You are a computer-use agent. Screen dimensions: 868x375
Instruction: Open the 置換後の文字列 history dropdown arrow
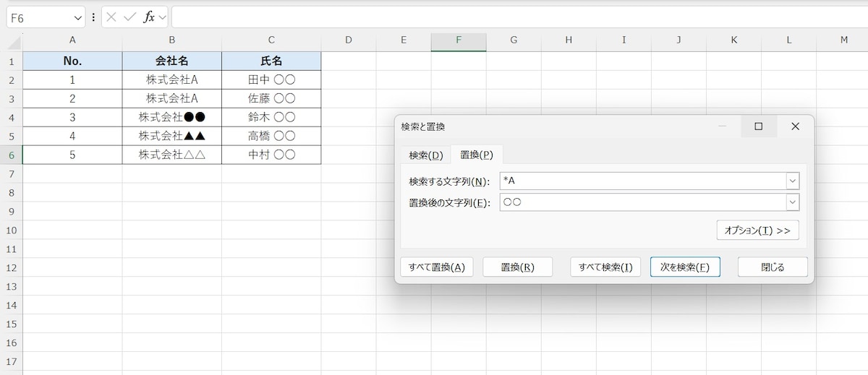tap(793, 202)
